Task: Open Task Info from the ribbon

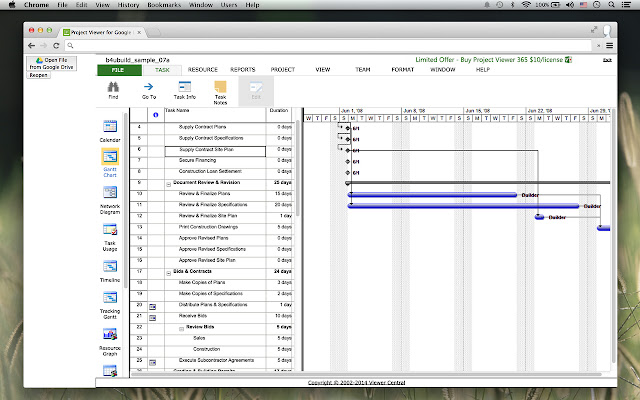Action: tap(184, 91)
